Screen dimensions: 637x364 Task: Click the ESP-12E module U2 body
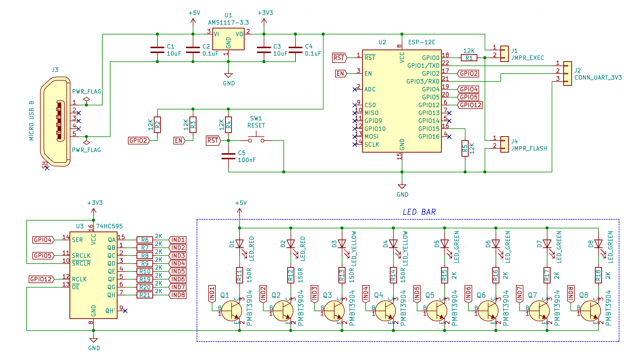coord(402,101)
